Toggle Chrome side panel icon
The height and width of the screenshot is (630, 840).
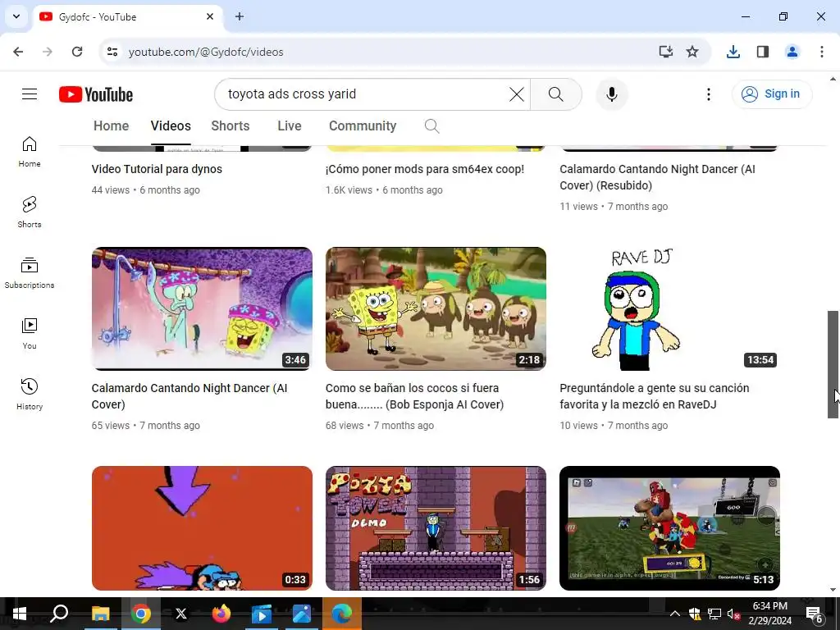coord(763,52)
